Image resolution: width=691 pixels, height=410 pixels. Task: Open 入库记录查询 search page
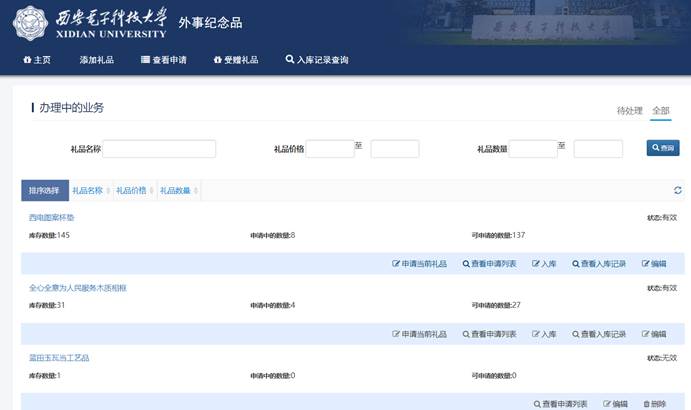pos(317,60)
